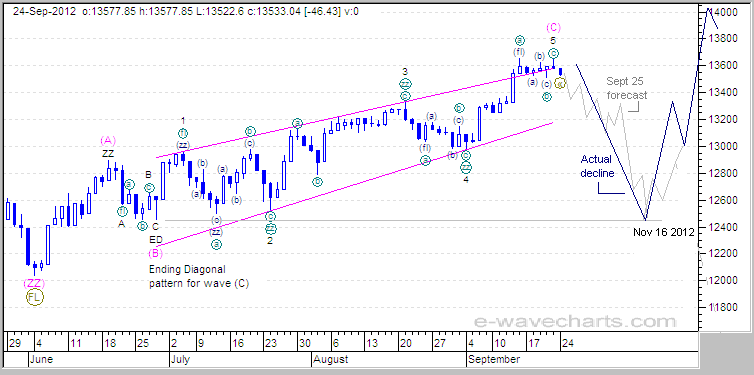The height and width of the screenshot is (375, 754).
Task: Click wave number 3 above the August peak
Action: [405, 72]
